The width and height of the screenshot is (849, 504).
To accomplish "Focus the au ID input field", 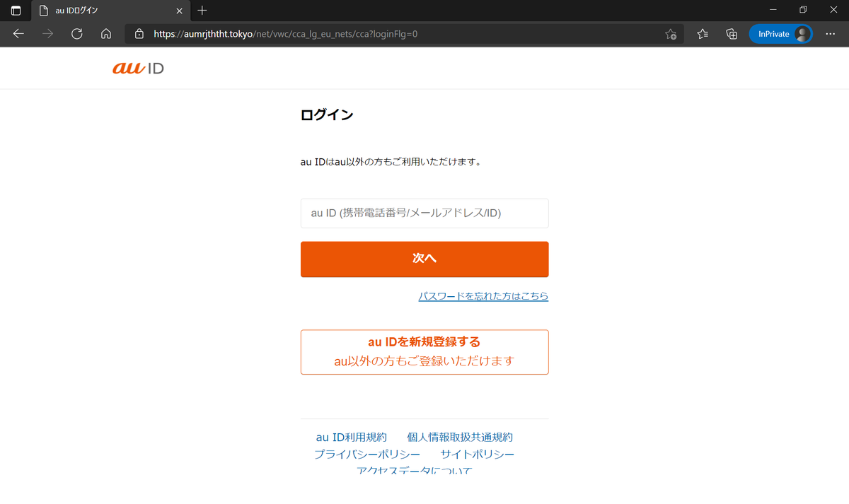I will point(424,213).
